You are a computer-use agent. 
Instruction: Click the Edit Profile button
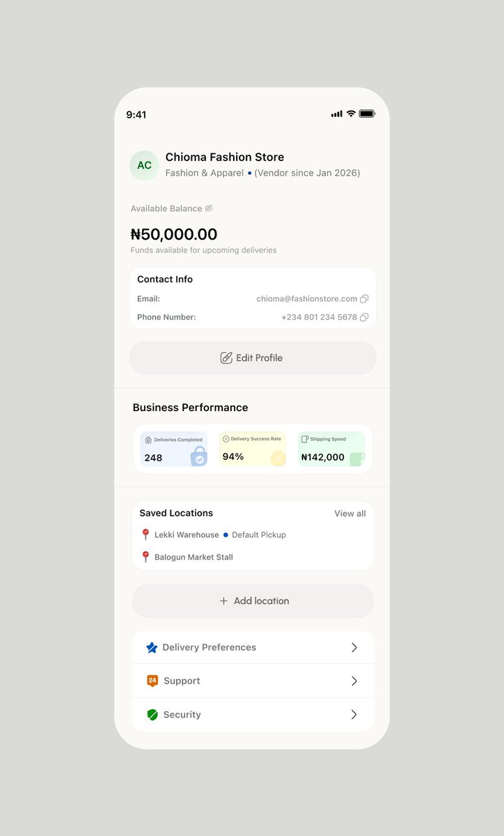[x=253, y=358]
